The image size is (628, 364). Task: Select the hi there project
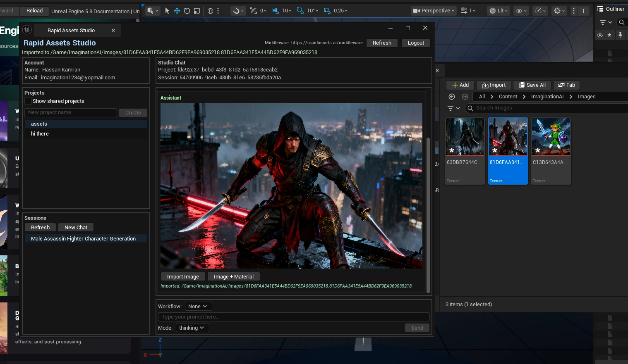[86, 134]
